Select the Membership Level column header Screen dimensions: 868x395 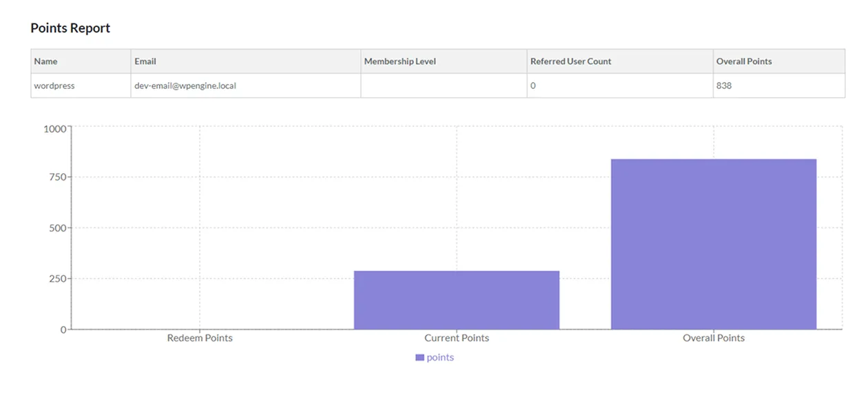(x=444, y=61)
